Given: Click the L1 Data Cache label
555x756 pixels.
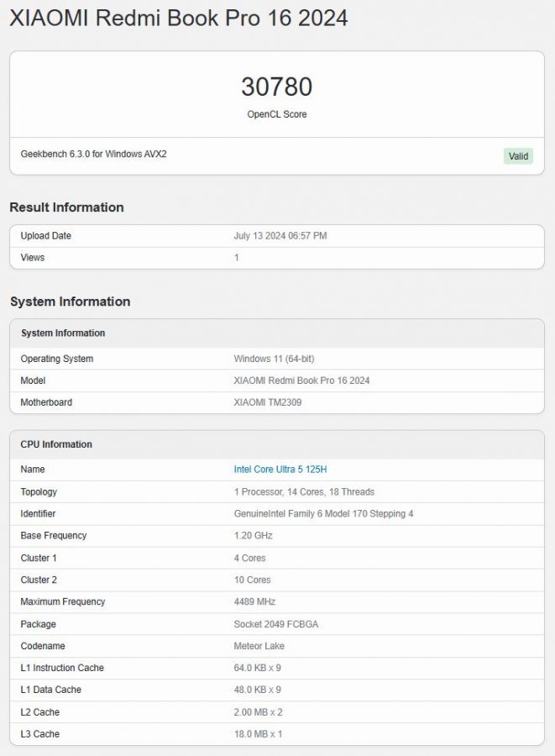Looking at the screenshot, I should 51,690.
